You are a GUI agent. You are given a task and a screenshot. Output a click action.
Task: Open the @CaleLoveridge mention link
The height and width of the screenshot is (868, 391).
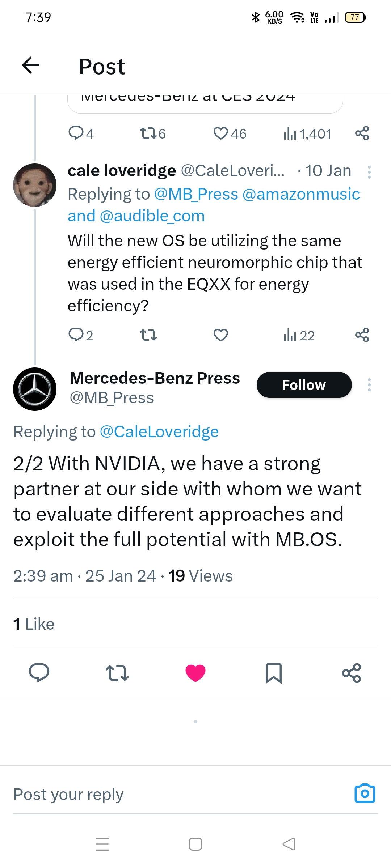coord(159,431)
